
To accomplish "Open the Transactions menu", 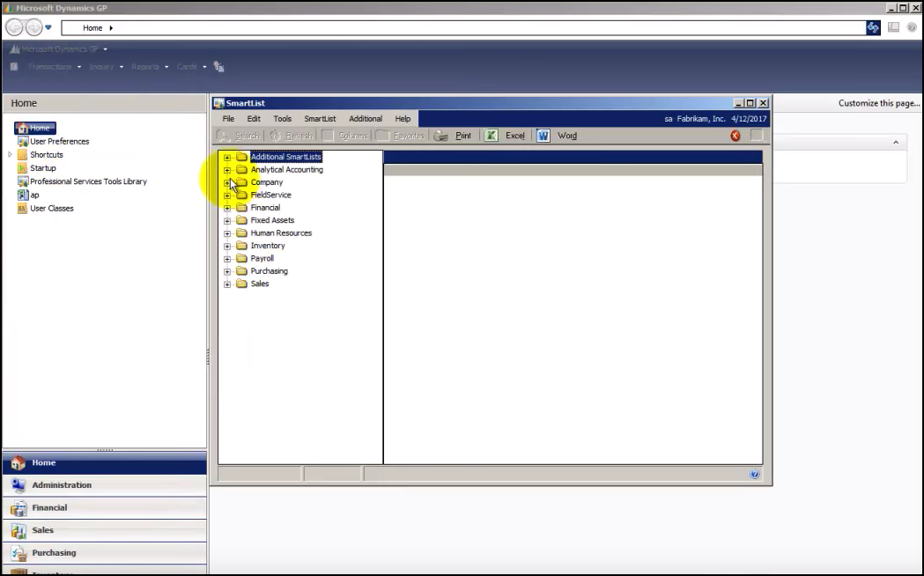I will [55, 67].
